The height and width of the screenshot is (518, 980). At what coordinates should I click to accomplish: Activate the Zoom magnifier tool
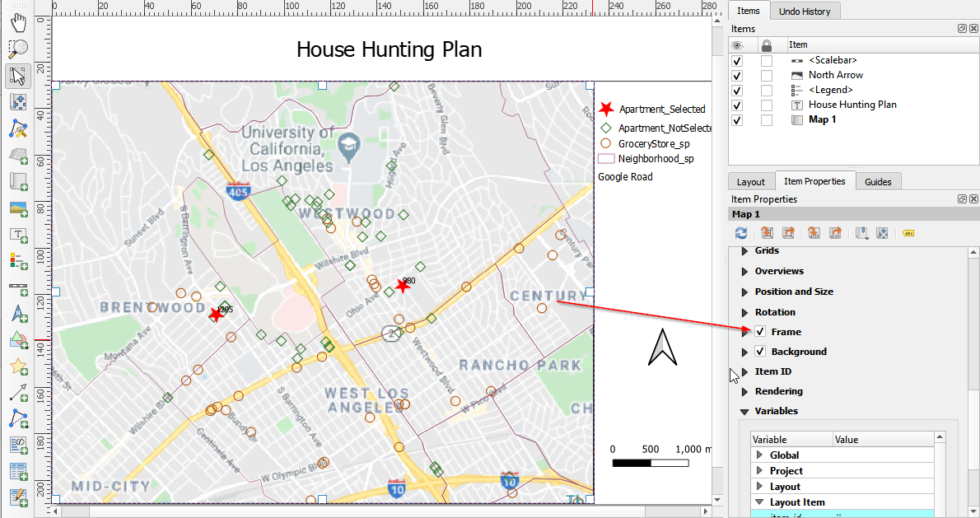coord(18,49)
